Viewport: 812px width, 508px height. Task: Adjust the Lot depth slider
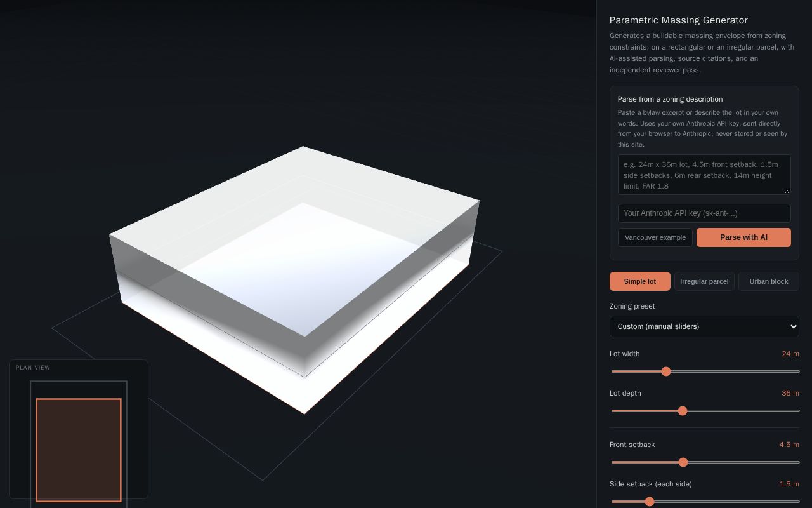(x=705, y=411)
